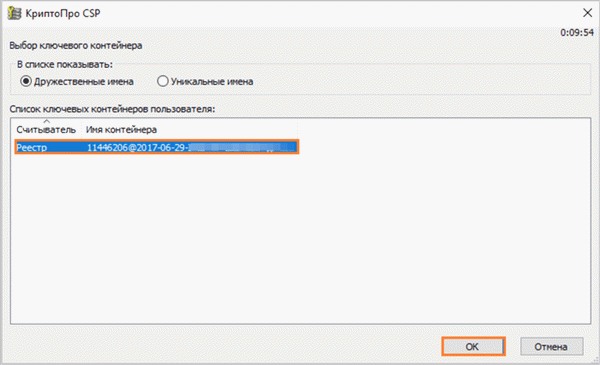
Task: Click the countdown timer showing 0:09:54
Action: click(577, 33)
